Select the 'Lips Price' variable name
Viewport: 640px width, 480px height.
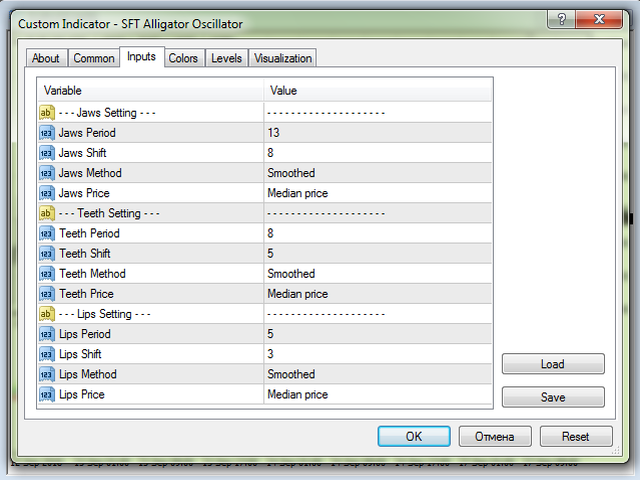82,395
